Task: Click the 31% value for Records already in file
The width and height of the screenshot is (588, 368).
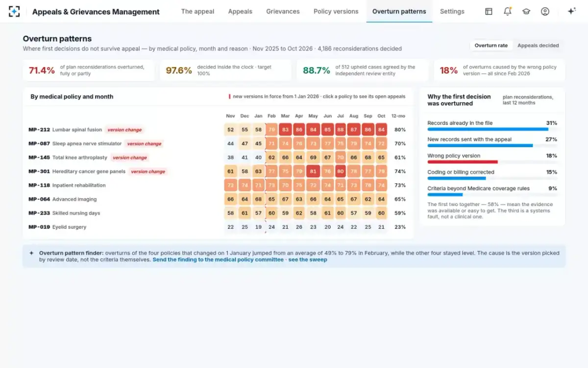Action: click(x=551, y=123)
